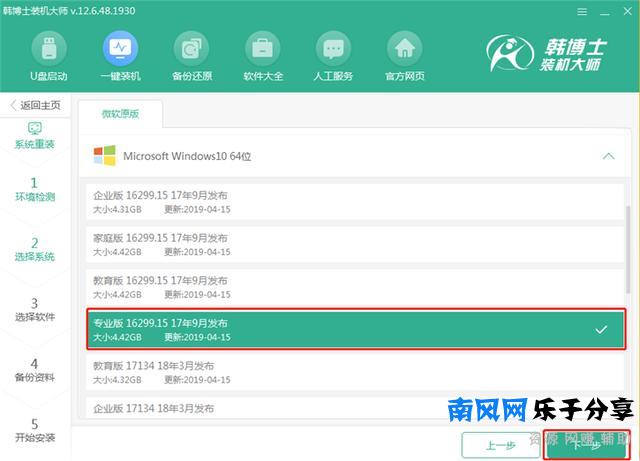Close the 韩博士装机大师 window
Screen dimensions: 640x461
pos(628,11)
